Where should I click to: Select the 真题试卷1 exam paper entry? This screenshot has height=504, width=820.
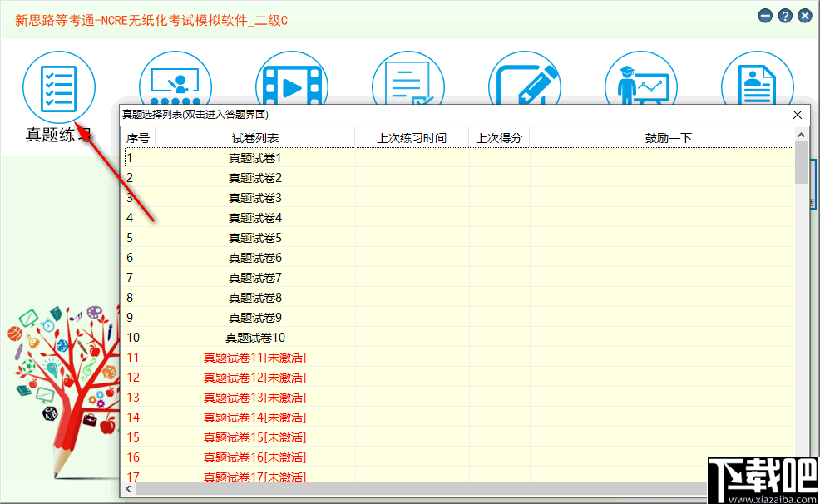tap(255, 157)
